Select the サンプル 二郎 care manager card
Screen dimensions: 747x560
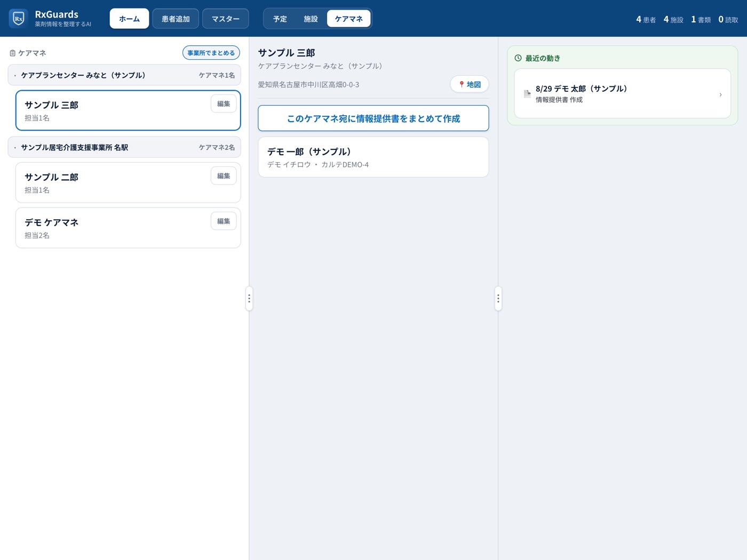128,182
